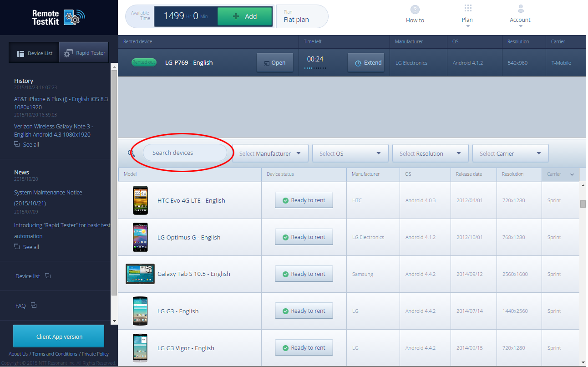Click the sidebar scroll down arrow
Viewport: 588px width, 367px height.
tap(114, 321)
